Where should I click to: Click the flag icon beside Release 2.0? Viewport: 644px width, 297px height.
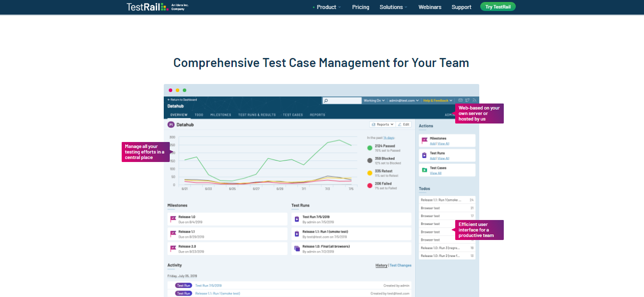click(173, 248)
